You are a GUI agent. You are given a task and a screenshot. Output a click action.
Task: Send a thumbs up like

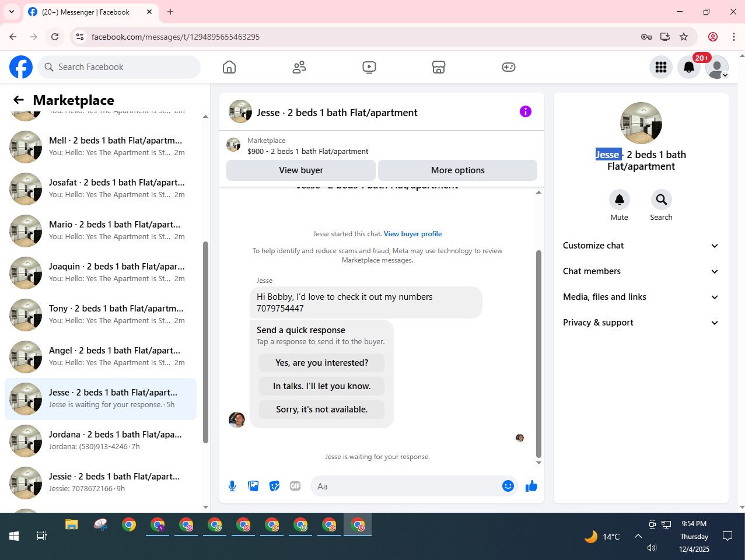click(531, 486)
